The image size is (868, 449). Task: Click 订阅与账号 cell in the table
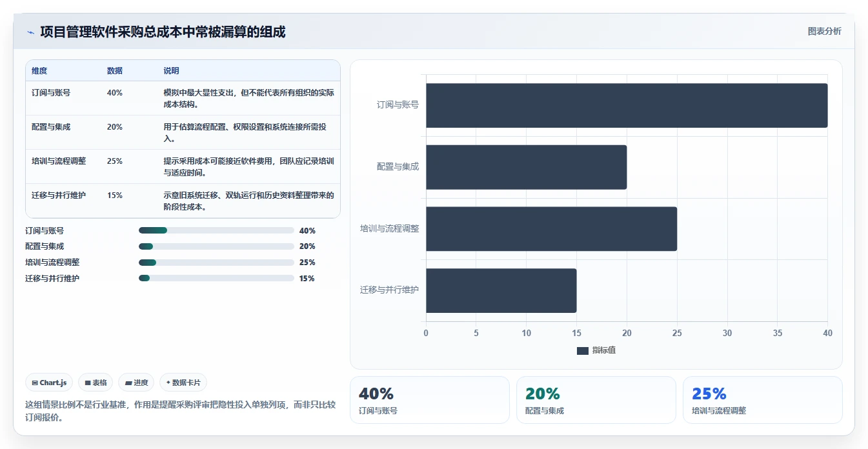click(x=51, y=93)
